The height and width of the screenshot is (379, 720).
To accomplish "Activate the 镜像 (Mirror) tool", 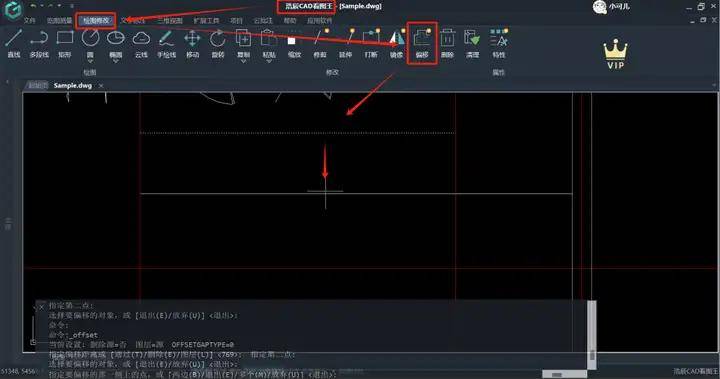I will click(x=396, y=43).
